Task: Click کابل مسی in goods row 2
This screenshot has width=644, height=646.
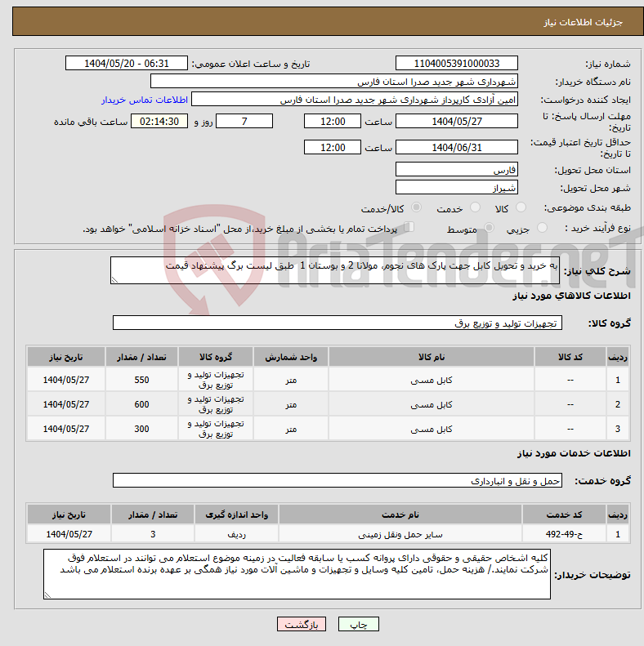Action: pyautogui.click(x=432, y=405)
